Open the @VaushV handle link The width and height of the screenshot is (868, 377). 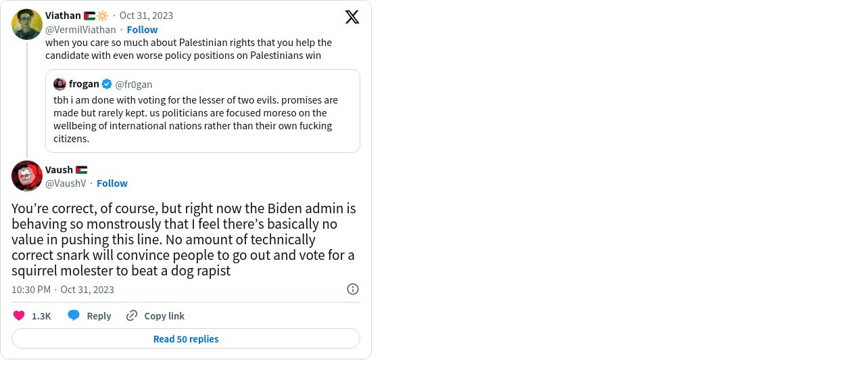click(66, 183)
